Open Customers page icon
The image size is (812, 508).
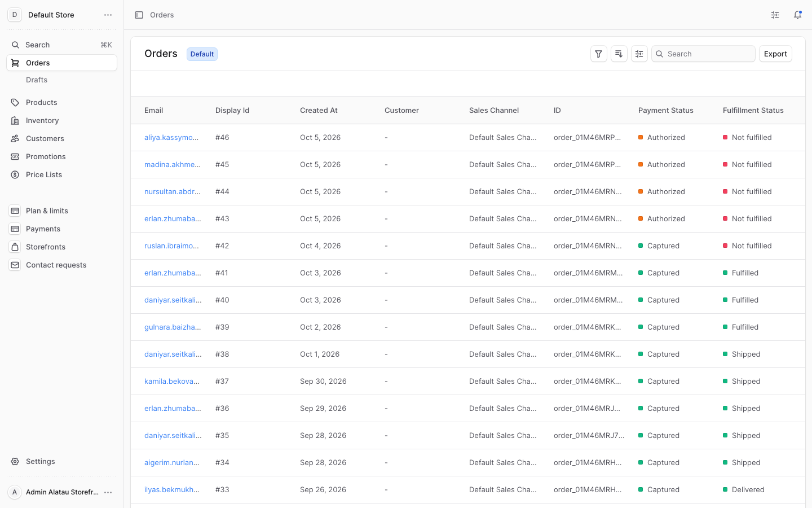(x=15, y=138)
